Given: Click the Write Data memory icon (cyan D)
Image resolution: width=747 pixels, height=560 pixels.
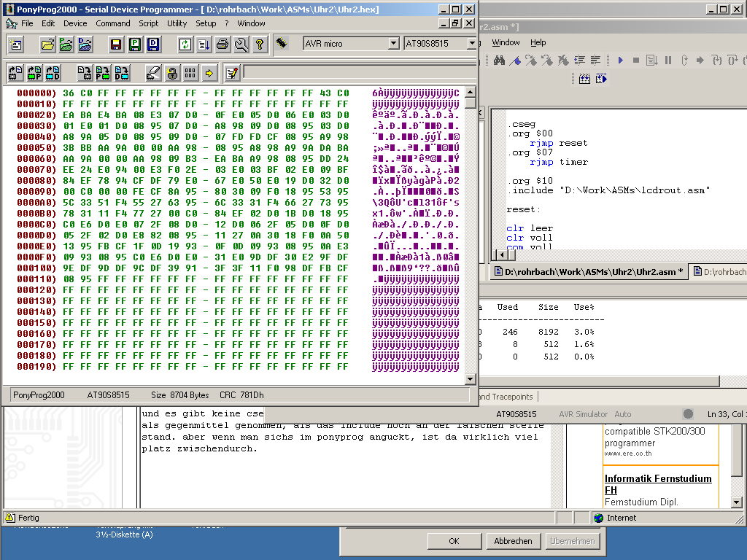Looking at the screenshot, I should [122, 73].
